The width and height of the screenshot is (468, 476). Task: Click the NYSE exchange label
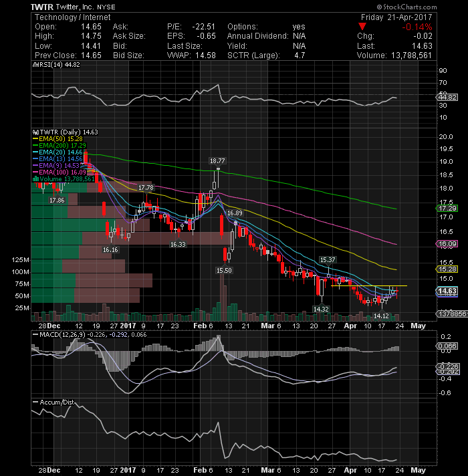coord(106,7)
